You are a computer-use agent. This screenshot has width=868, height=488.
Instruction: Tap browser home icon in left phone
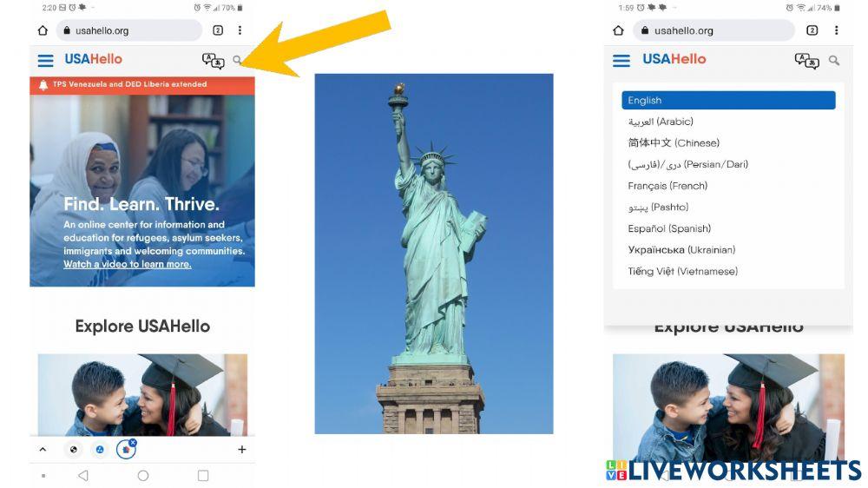43,30
